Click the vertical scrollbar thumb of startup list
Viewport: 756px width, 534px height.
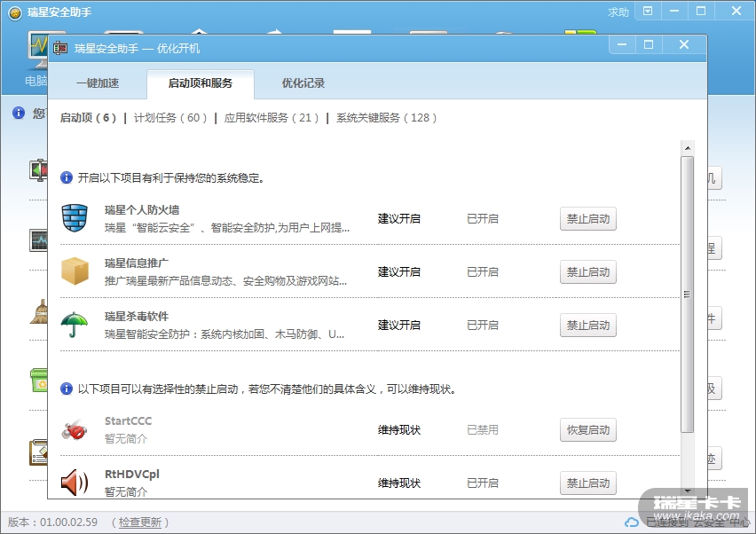[x=688, y=294]
